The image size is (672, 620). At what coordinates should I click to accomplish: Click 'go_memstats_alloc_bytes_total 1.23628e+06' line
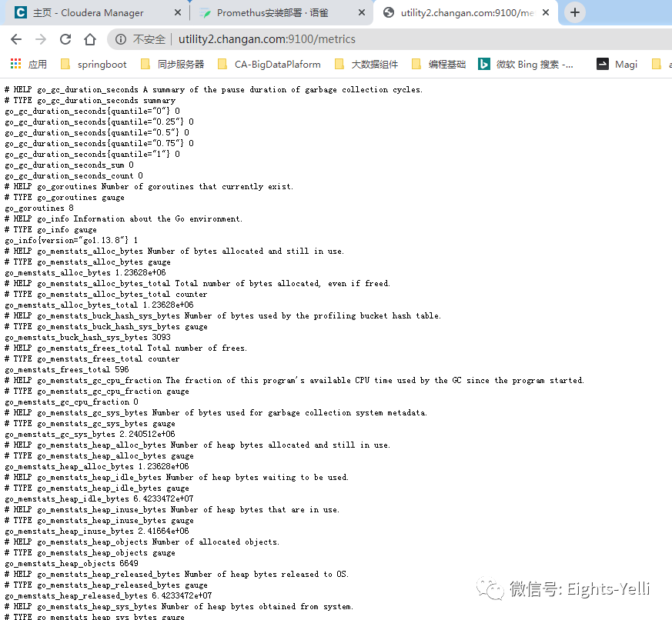pos(99,305)
